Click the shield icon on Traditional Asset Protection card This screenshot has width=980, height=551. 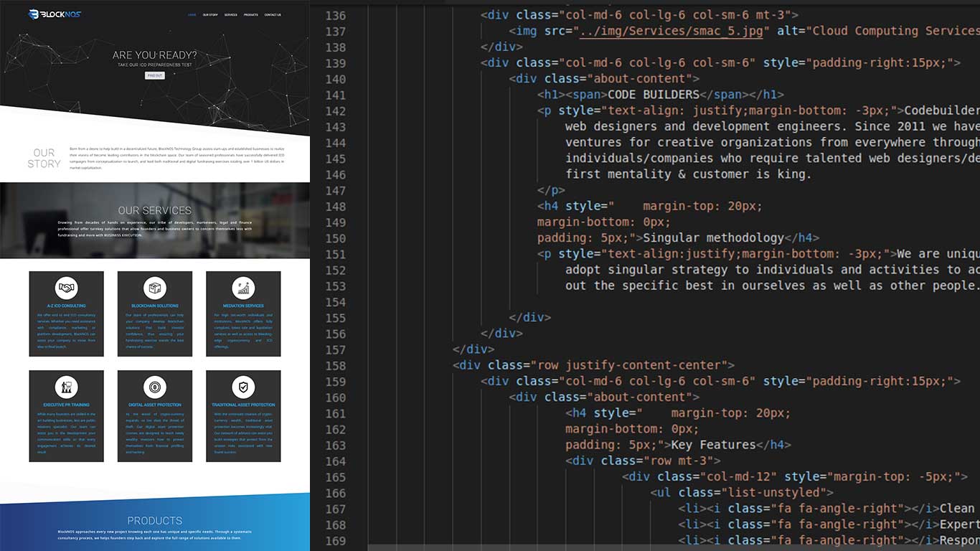243,387
